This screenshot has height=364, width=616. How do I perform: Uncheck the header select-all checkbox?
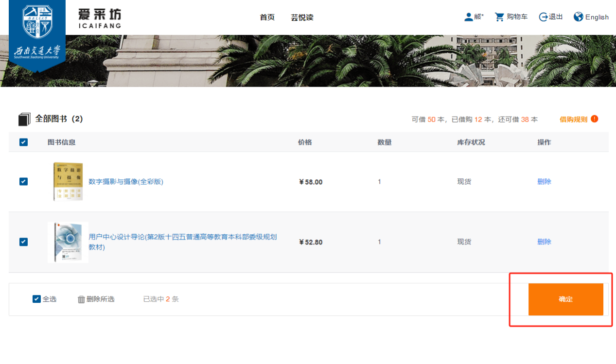pyautogui.click(x=23, y=142)
